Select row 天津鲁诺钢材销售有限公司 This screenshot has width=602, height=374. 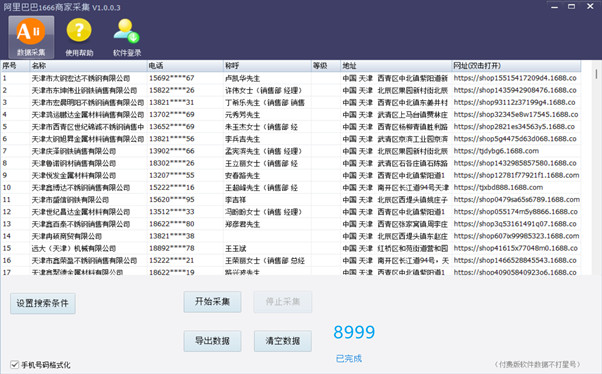(291, 163)
